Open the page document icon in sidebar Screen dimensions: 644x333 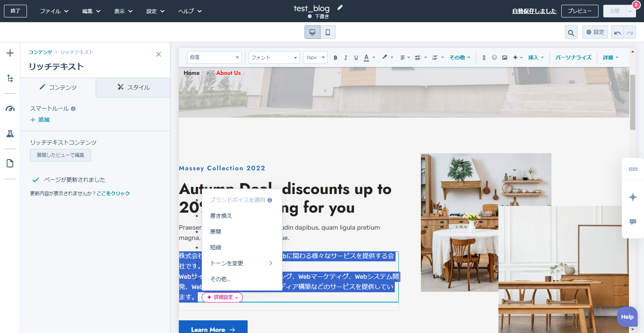pyautogui.click(x=10, y=164)
